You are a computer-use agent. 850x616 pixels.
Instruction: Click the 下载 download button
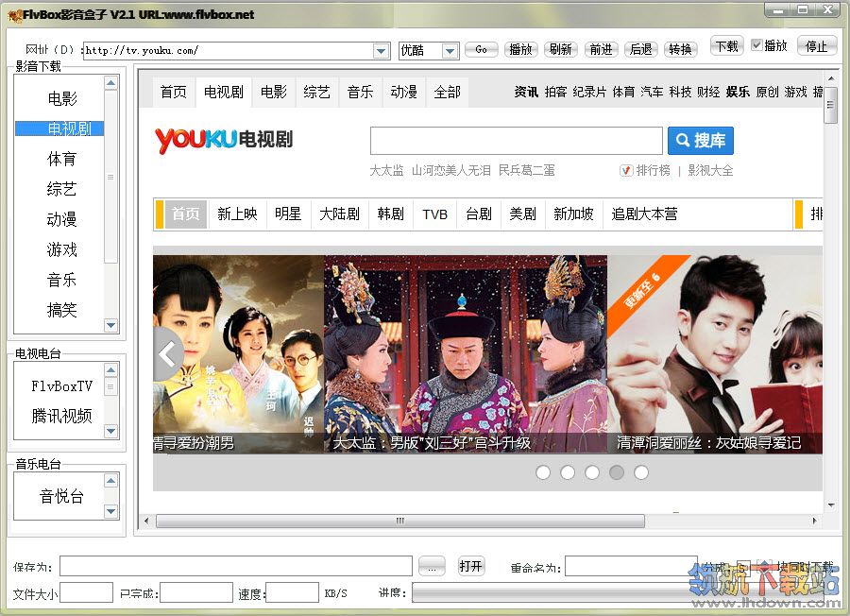coord(727,46)
